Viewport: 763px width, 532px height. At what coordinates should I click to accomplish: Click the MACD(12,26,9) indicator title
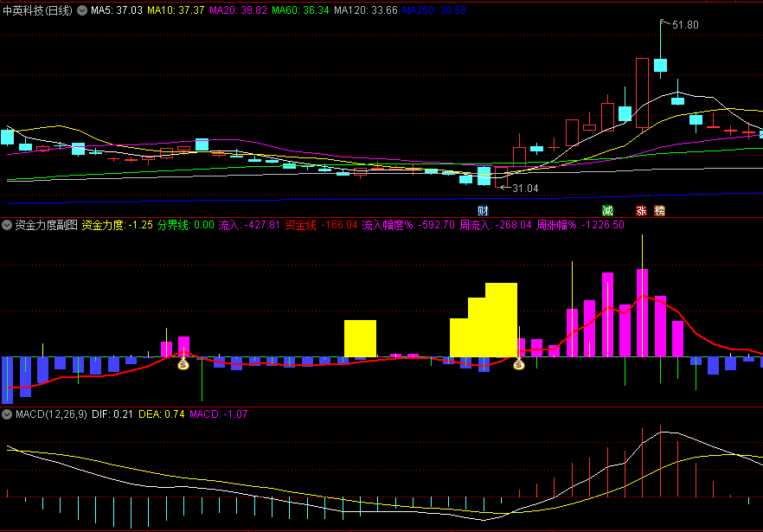(51, 414)
